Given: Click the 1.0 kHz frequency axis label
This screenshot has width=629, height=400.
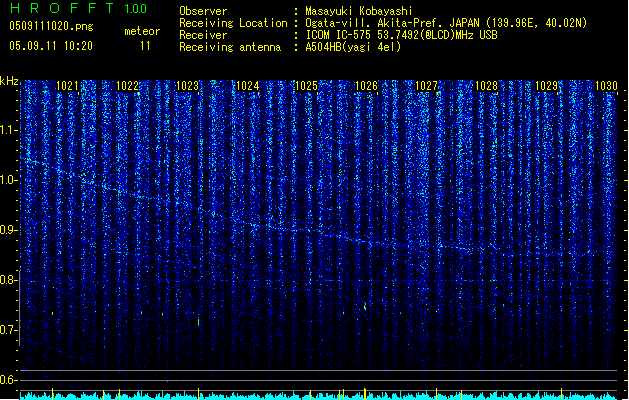Looking at the screenshot, I should [9, 180].
